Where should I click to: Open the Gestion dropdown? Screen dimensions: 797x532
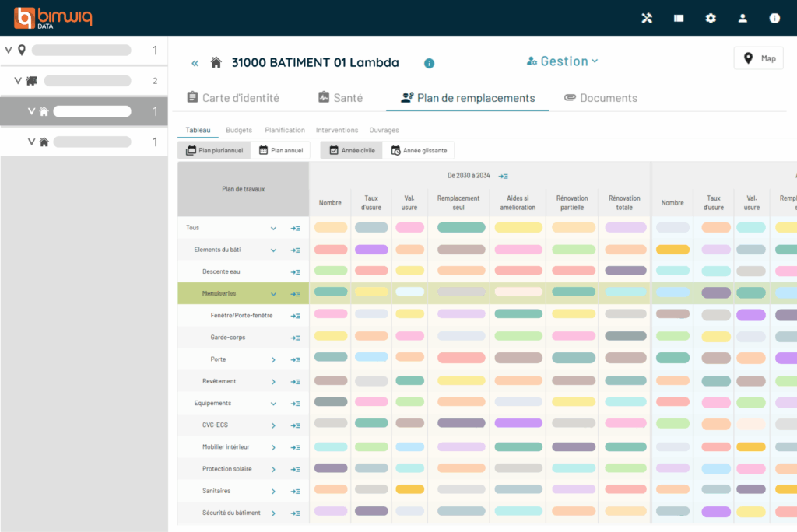click(563, 61)
